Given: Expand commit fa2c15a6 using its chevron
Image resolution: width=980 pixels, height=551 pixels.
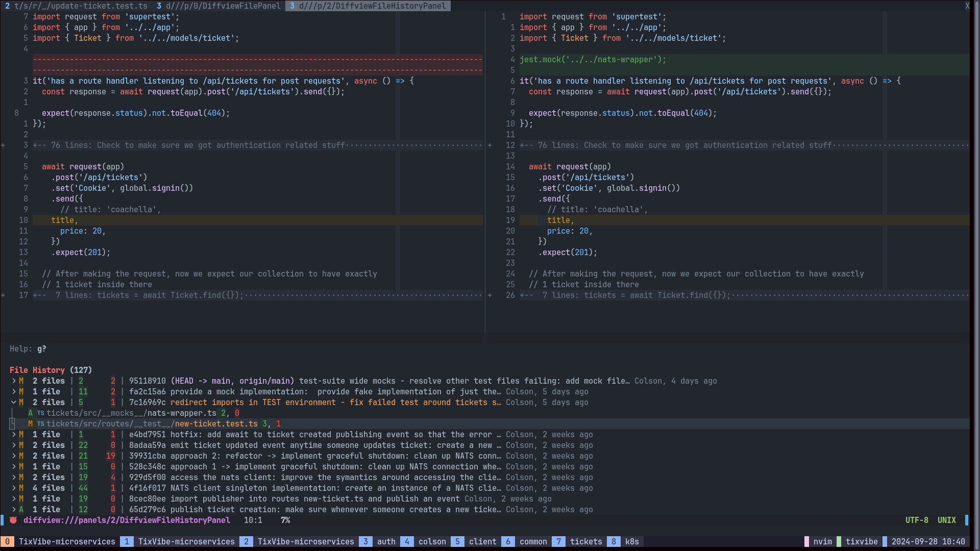Looking at the screenshot, I should pos(14,392).
